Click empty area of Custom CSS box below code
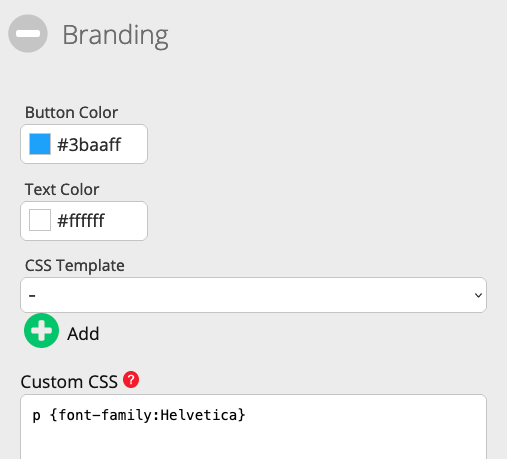This screenshot has height=459, width=507. pyautogui.click(x=253, y=443)
